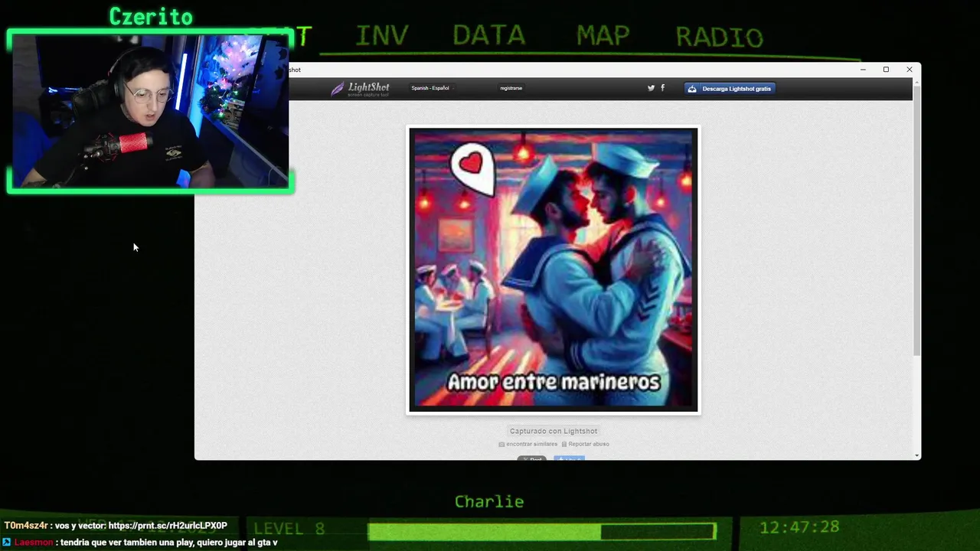This screenshot has width=980, height=551.
Task: Click the Czerito streamer name label
Action: click(151, 16)
